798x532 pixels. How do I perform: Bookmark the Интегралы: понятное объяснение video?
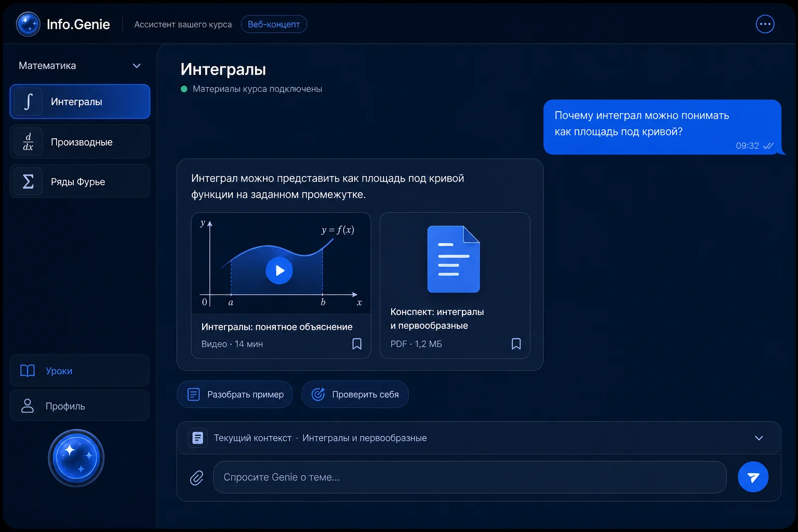(357, 344)
